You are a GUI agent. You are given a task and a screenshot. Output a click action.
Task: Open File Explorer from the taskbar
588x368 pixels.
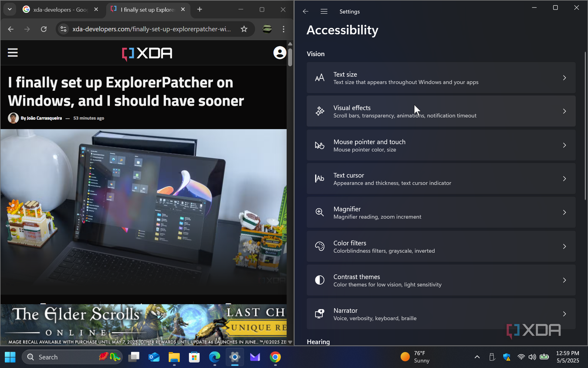tap(174, 357)
